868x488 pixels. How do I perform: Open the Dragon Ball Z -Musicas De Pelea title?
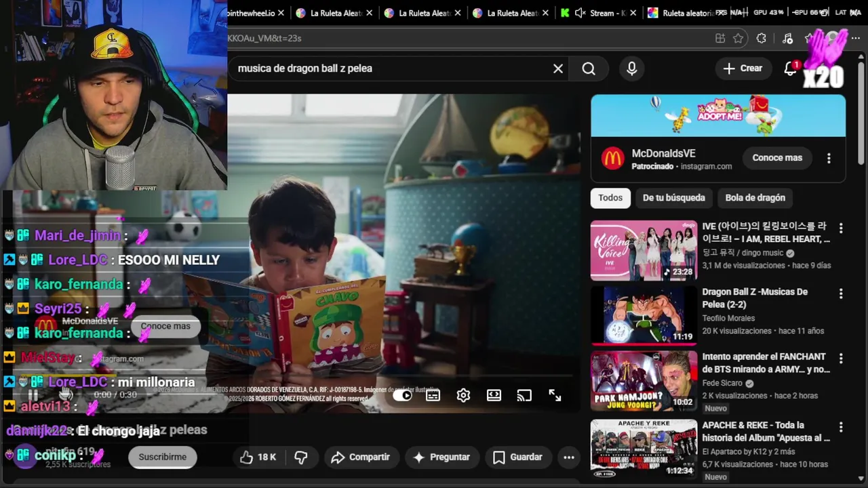755,298
